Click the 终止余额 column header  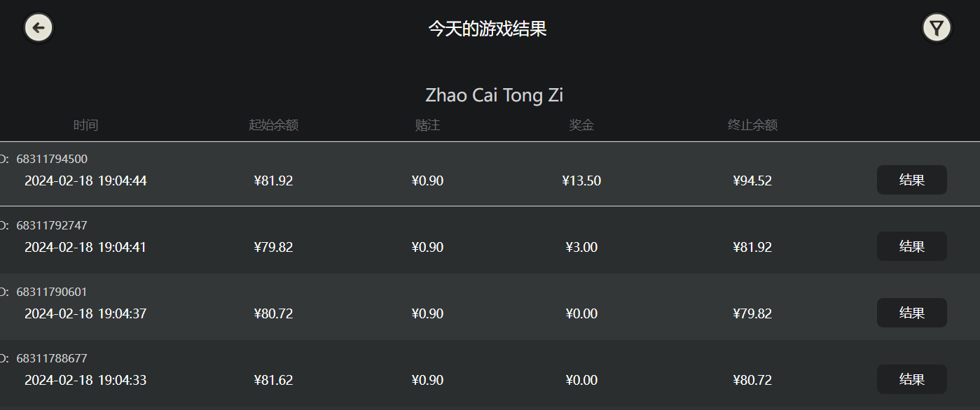pos(752,125)
